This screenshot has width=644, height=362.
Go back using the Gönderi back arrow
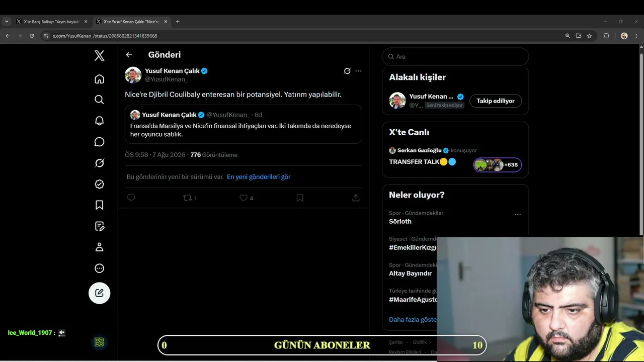coord(129,55)
